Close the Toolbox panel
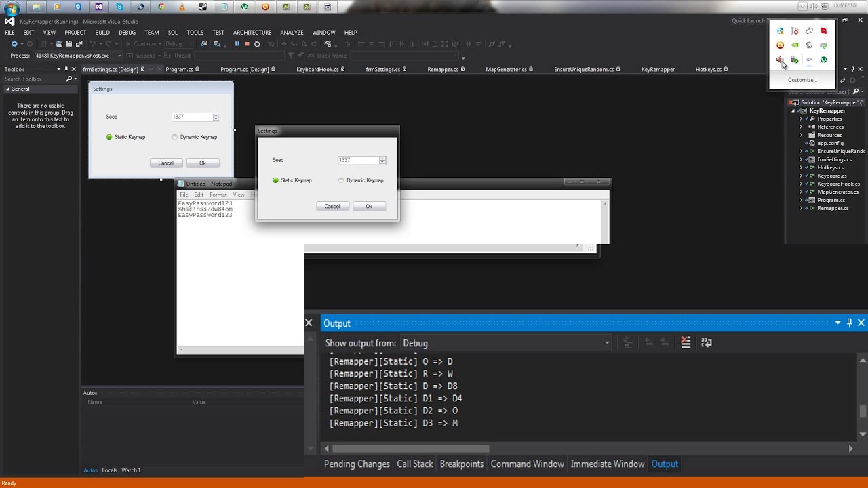This screenshot has width=868, height=488. click(74, 69)
